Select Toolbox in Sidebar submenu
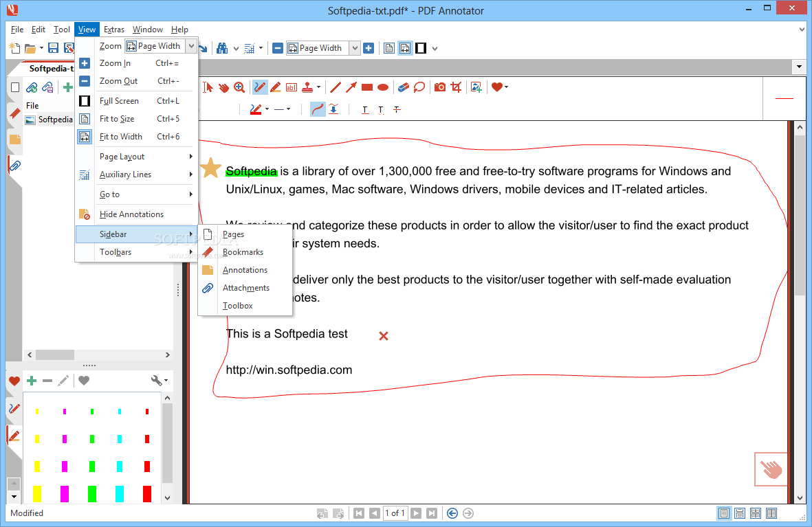 pyautogui.click(x=245, y=306)
